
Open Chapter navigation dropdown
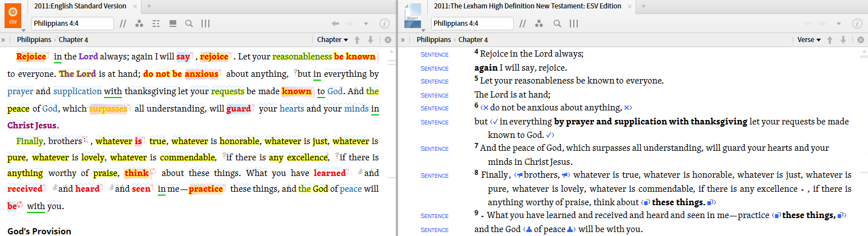(x=332, y=40)
